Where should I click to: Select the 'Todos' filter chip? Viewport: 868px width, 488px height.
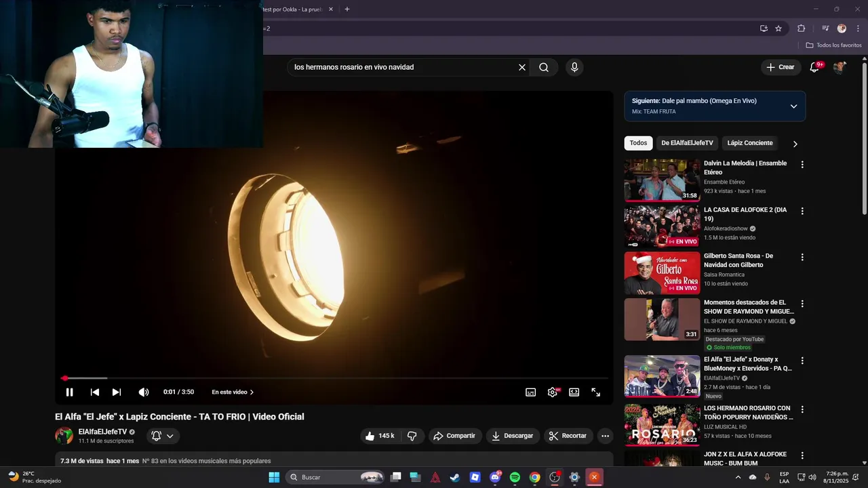click(x=638, y=143)
